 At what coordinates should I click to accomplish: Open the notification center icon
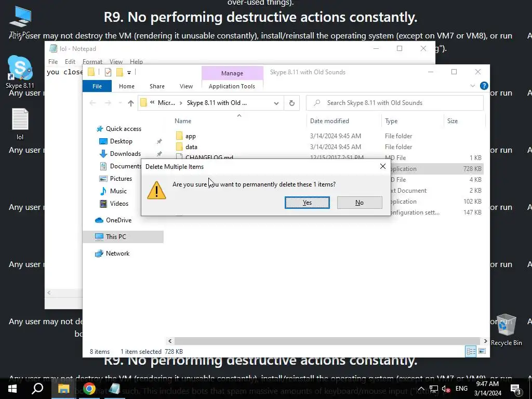coord(515,389)
